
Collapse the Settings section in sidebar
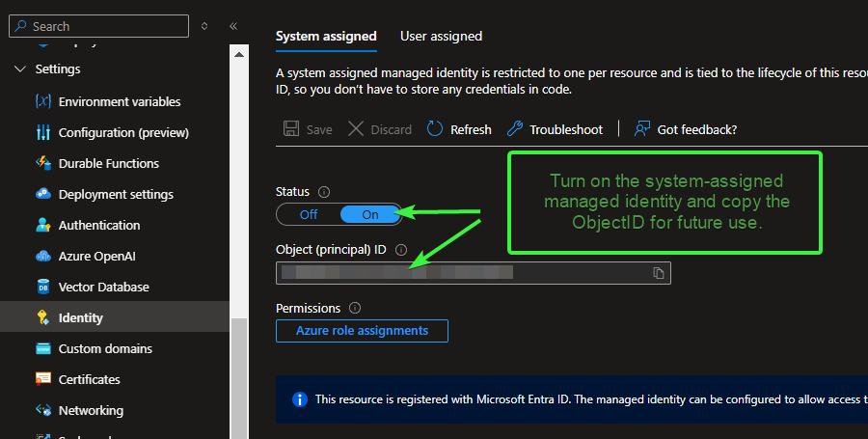(20, 69)
